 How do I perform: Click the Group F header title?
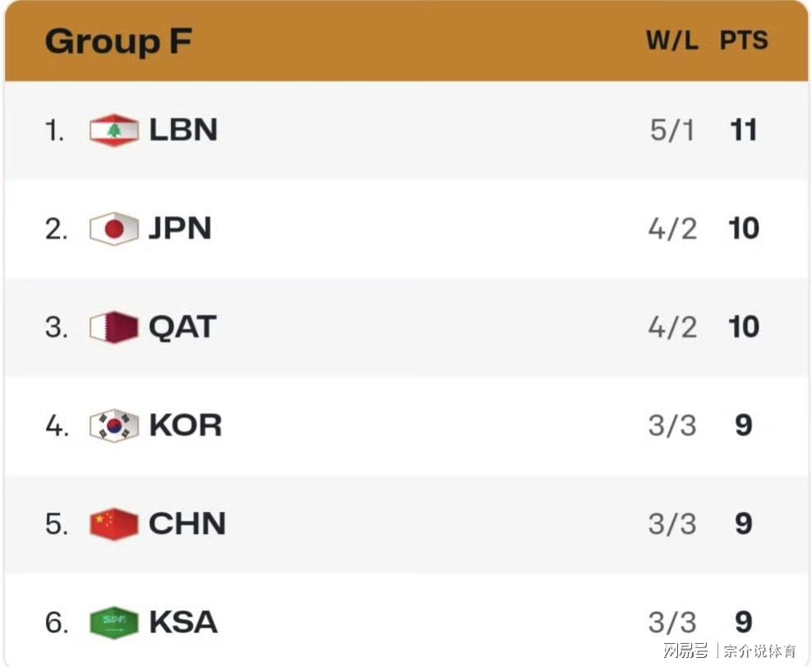click(118, 41)
